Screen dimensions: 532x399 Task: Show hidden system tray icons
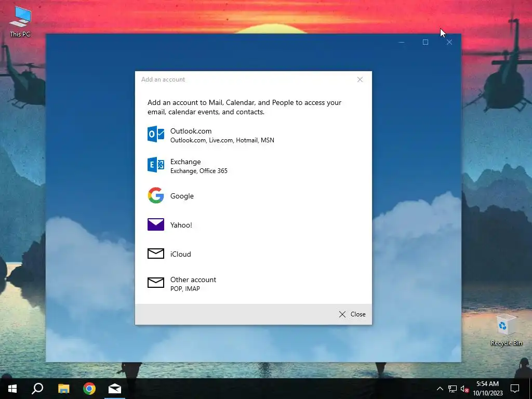coord(440,389)
